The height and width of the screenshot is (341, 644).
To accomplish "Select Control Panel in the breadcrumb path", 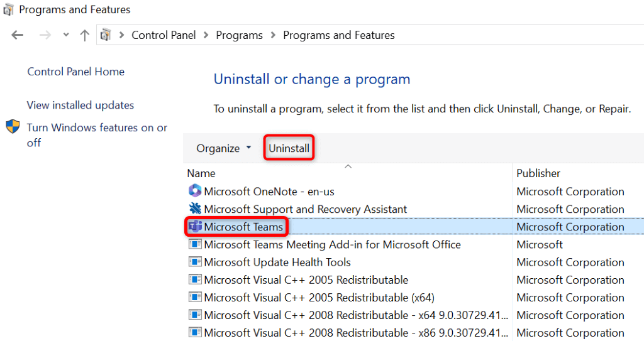I will pyautogui.click(x=164, y=35).
